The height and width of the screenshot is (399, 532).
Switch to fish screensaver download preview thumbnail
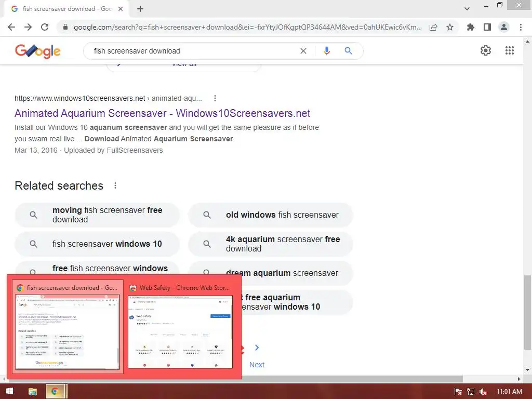(x=67, y=327)
